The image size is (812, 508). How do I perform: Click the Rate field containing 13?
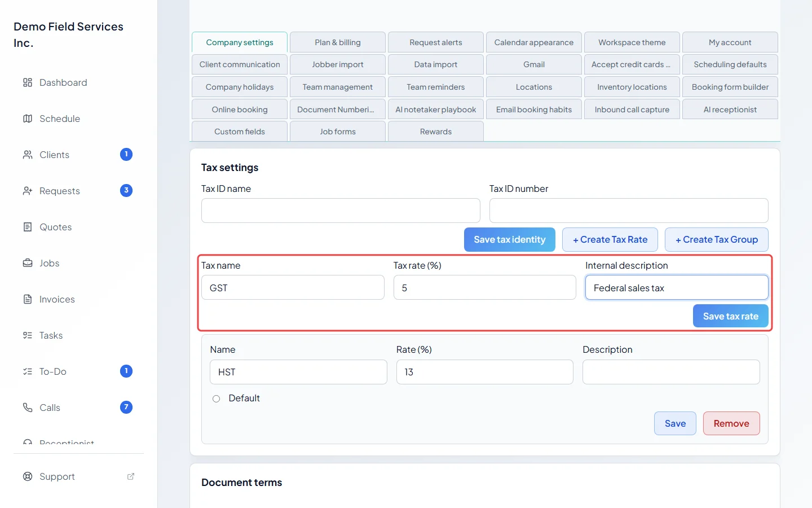click(485, 372)
